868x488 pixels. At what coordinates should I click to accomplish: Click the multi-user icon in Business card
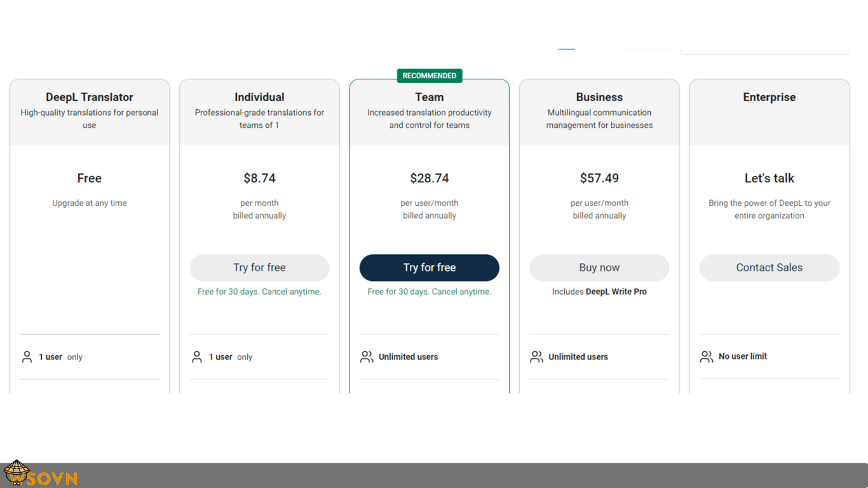click(x=537, y=356)
